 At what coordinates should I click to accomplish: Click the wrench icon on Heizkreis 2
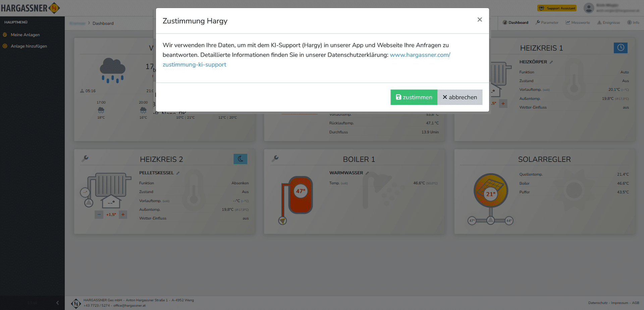coord(85,159)
